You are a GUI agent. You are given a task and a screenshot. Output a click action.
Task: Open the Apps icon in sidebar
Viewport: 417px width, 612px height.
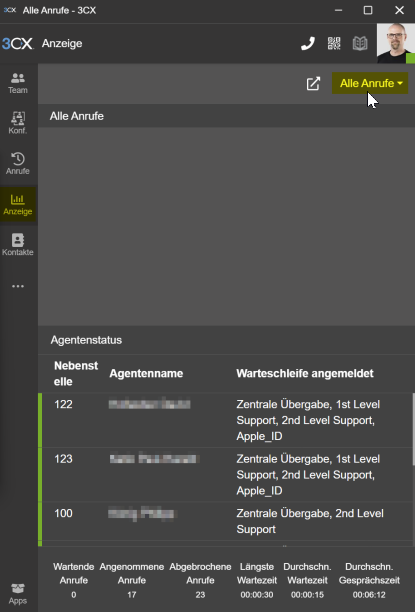(x=18, y=594)
